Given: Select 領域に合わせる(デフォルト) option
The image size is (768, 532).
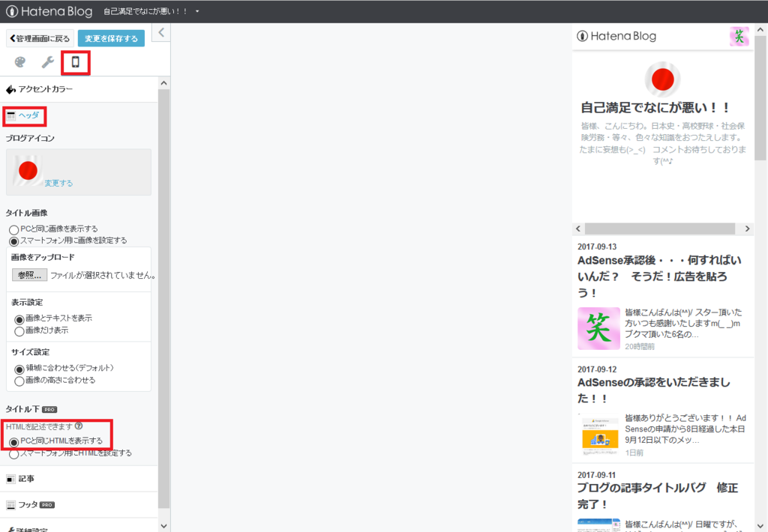Looking at the screenshot, I should [19, 369].
